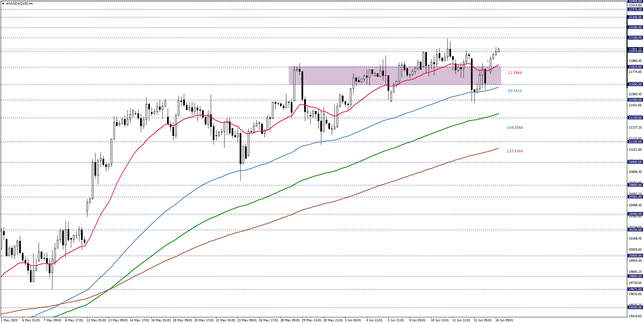Click the 5 Jun 21:01 time label

(x=396, y=320)
